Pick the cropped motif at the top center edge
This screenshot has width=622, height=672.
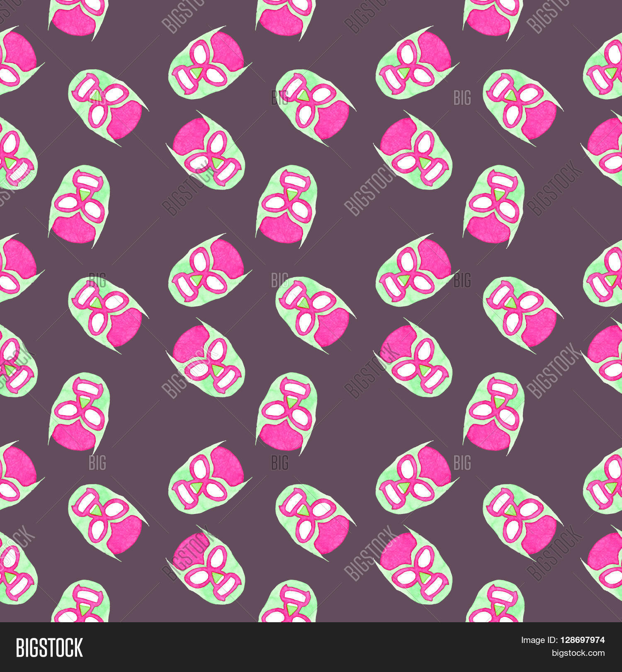click(x=285, y=17)
